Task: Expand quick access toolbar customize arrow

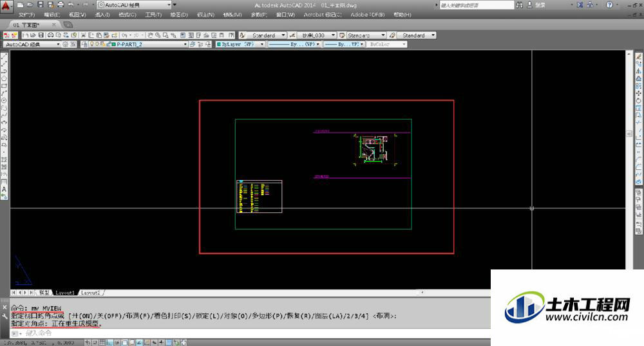Action: (x=175, y=5)
